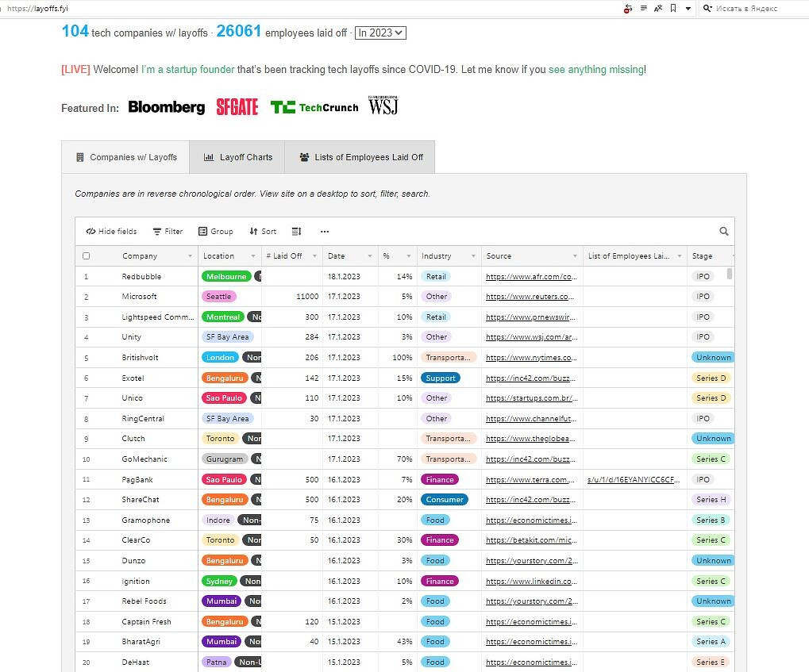
Task: Click the Group records button
Action: click(215, 232)
